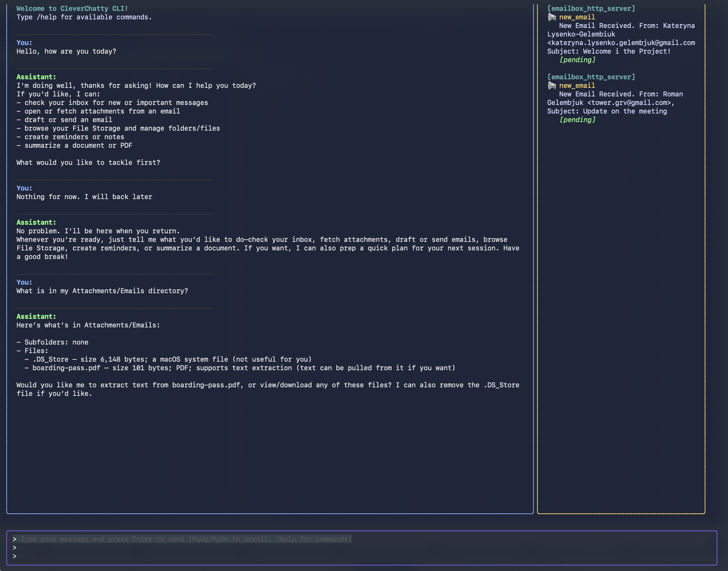728x571 pixels.
Task: Click 'What is in my Attachments/Emails directory?' message
Action: tap(102, 291)
